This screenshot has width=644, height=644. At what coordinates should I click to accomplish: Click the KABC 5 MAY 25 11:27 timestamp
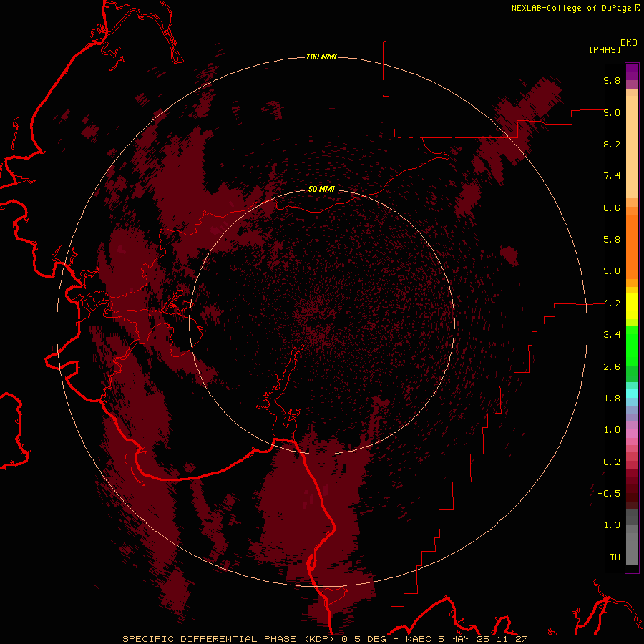[467, 639]
